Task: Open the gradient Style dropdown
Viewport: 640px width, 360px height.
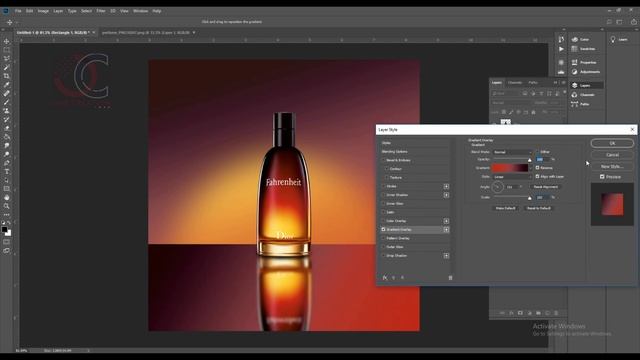Action: coord(512,177)
